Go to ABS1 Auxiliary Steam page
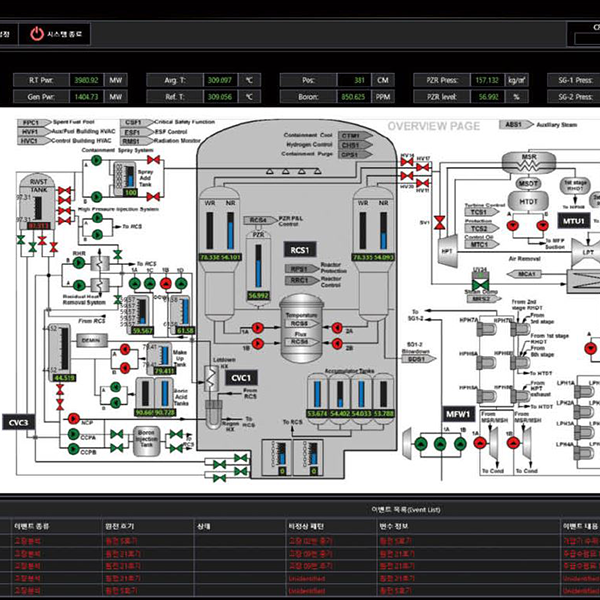 514,125
